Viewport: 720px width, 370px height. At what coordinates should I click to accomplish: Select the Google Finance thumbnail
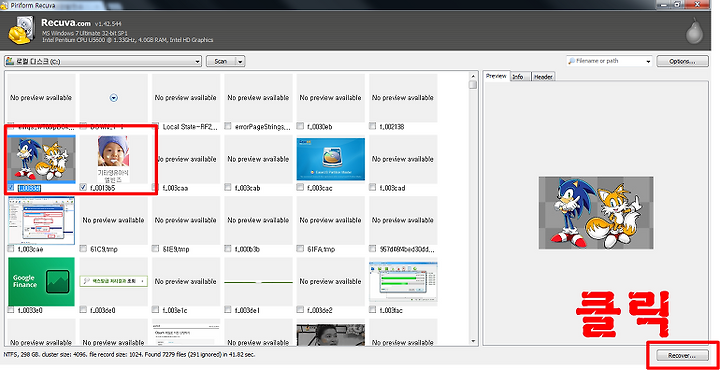(x=41, y=281)
